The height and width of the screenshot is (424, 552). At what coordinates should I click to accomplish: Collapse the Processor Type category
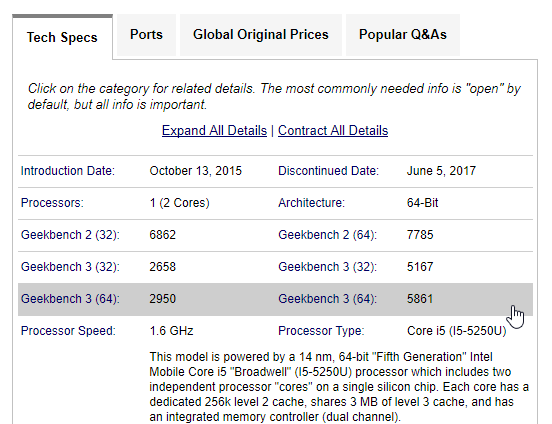(x=321, y=331)
